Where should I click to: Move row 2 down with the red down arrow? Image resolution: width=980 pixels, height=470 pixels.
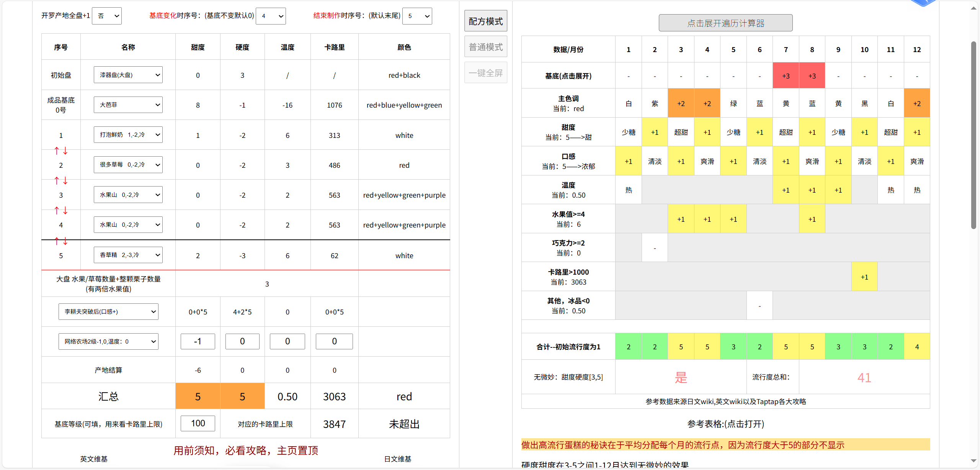point(65,180)
